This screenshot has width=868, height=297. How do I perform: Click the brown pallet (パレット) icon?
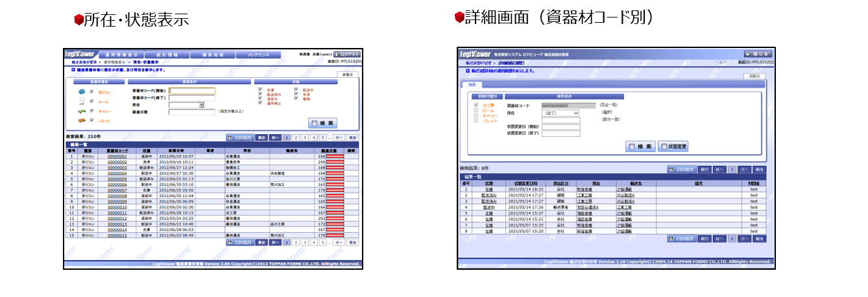(x=81, y=120)
